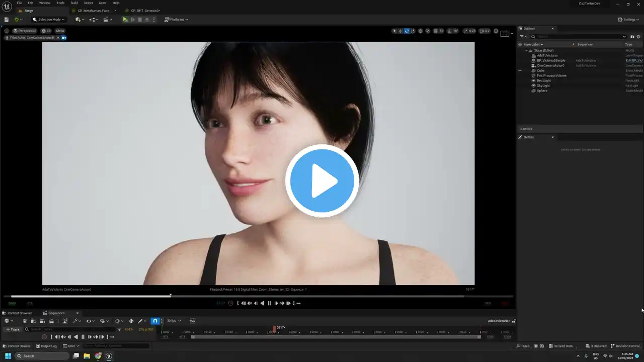
Task: Click the Outliner's Add Folder icon
Action: tap(632, 37)
